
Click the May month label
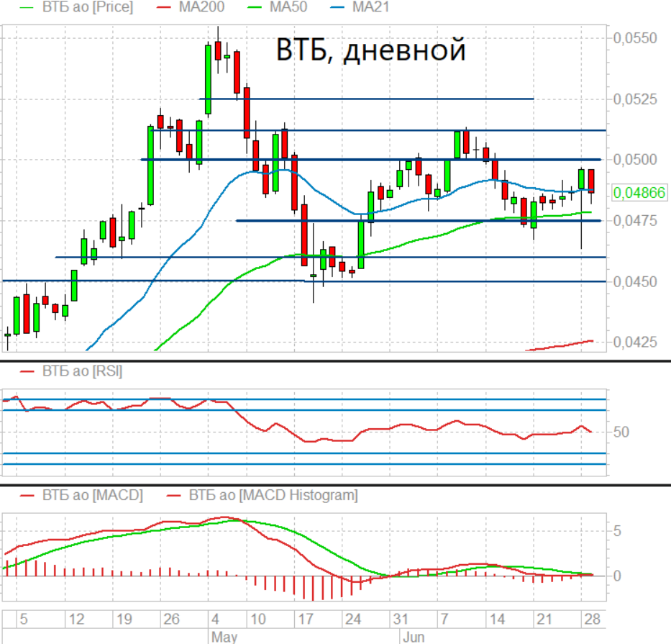pos(224,637)
